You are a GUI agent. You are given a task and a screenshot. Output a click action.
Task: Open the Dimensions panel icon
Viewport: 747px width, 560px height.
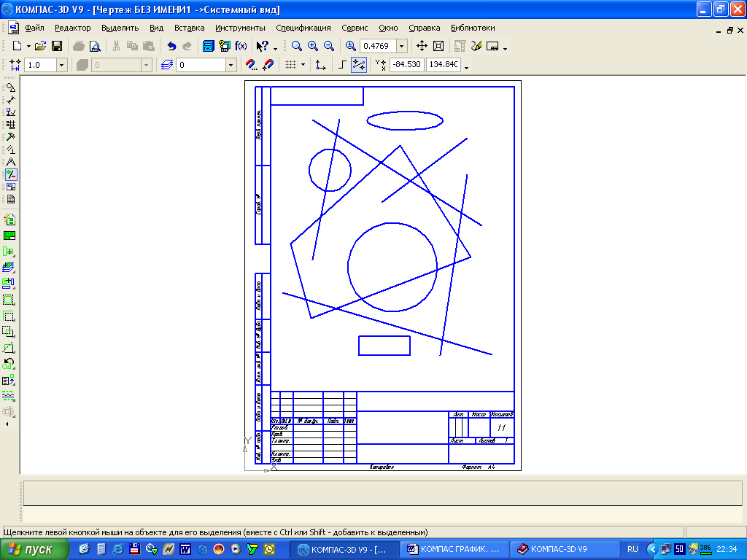click(x=10, y=100)
